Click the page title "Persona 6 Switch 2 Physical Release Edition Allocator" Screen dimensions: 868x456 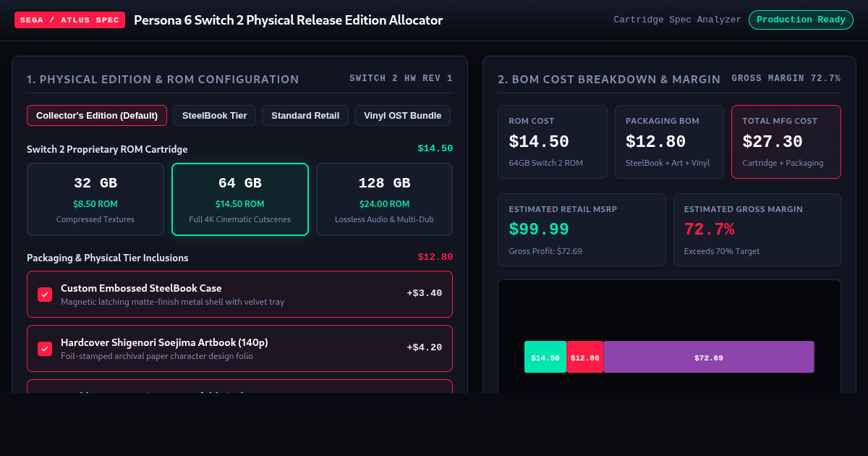tap(289, 20)
